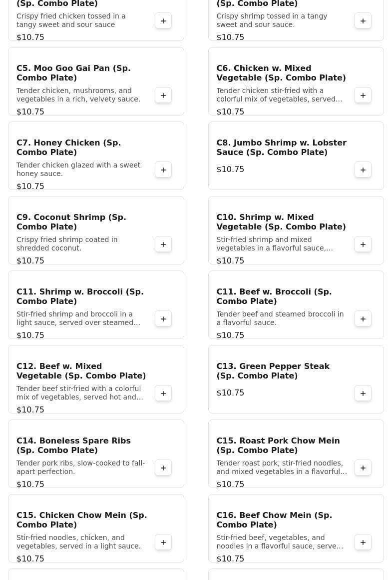Image resolution: width=392 pixels, height=580 pixels.
Task: Add C10 Shrimp w. Mixed Vegetable
Action: click(363, 244)
